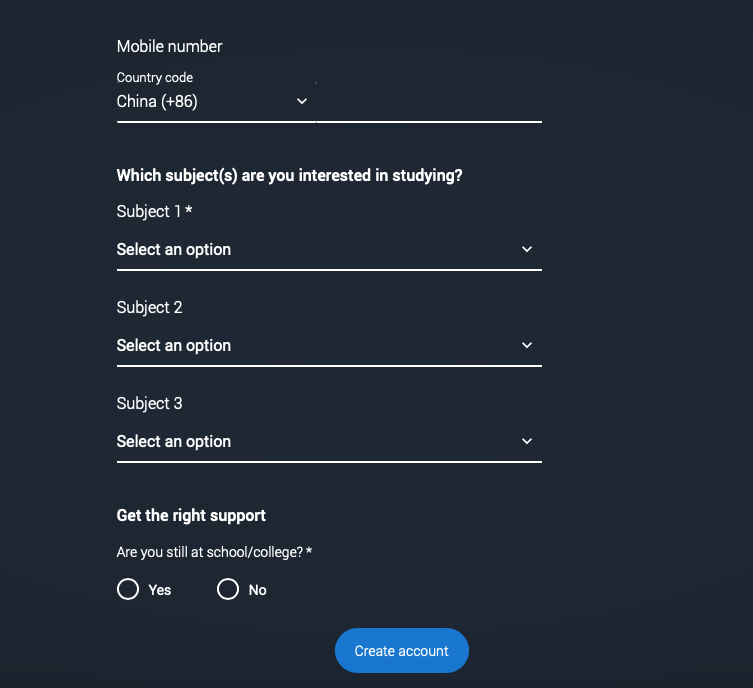Click the "Mobile number" label
The height and width of the screenshot is (688, 753).
tap(170, 46)
